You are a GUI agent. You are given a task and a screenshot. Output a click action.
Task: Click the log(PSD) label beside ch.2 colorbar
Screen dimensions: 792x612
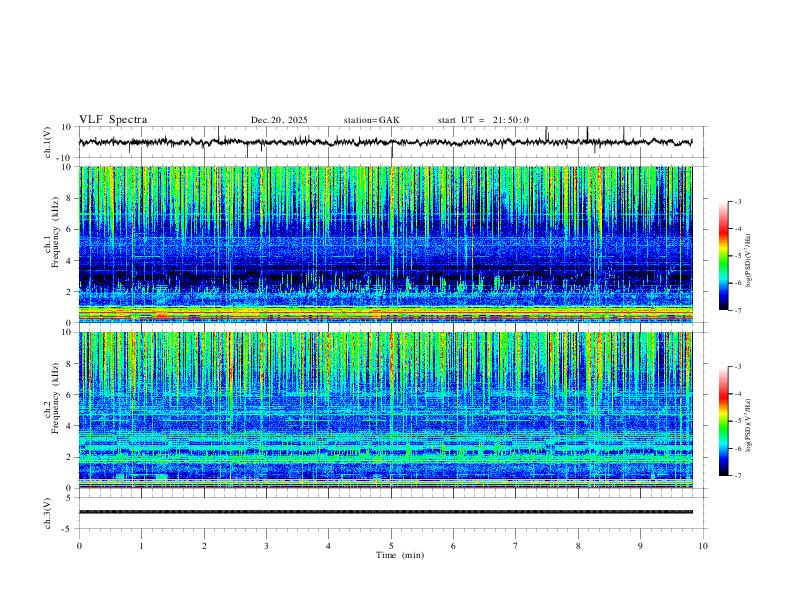coord(749,426)
